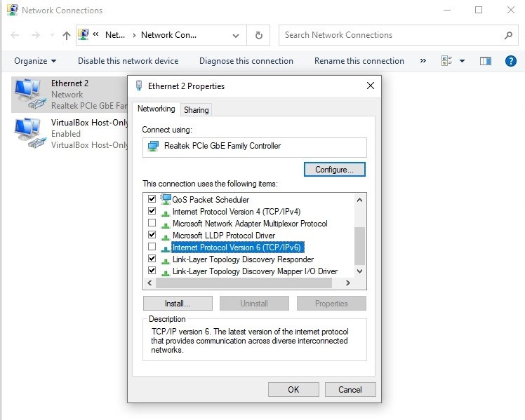Screen dimensions: 525x420
Task: Select the Ethernet 2 adapter icon
Action: (x=29, y=94)
